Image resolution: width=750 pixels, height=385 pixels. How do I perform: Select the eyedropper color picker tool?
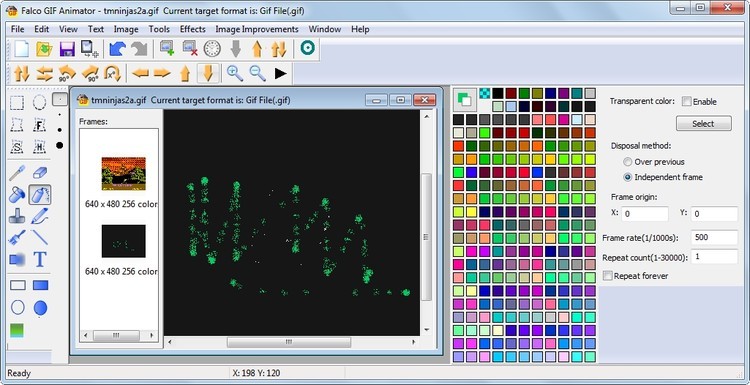pos(17,173)
